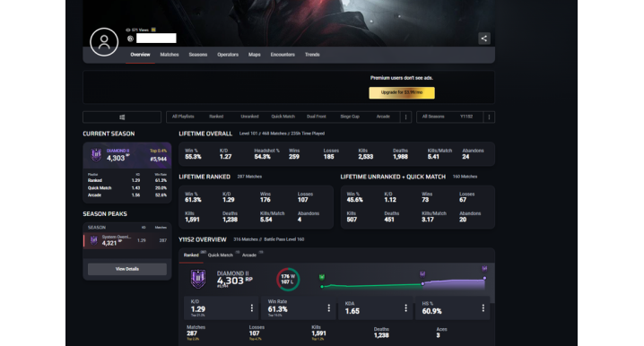Click the share profile icon
The width and height of the screenshot is (644, 346).
484,39
